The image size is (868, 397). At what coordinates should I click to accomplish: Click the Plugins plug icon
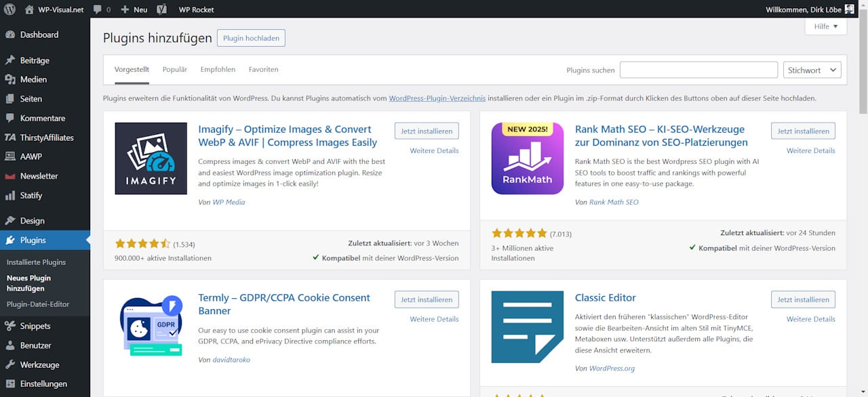pyautogui.click(x=10, y=240)
